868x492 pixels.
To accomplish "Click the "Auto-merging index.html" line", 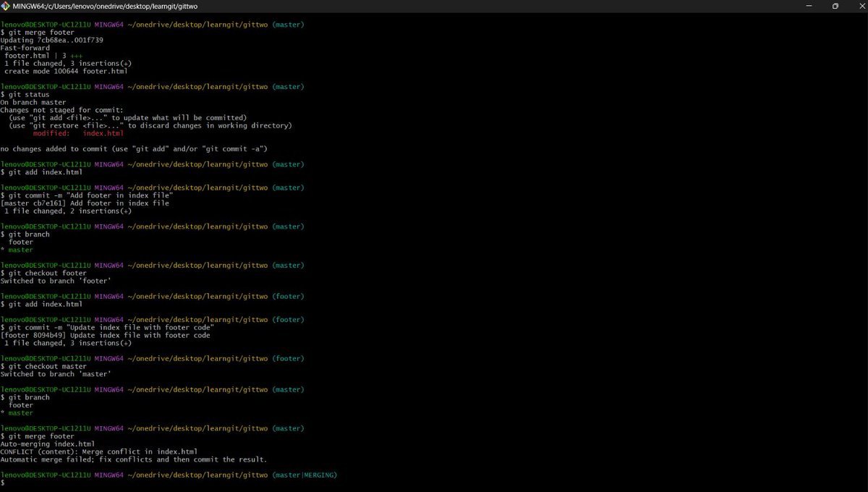I will click(x=48, y=444).
